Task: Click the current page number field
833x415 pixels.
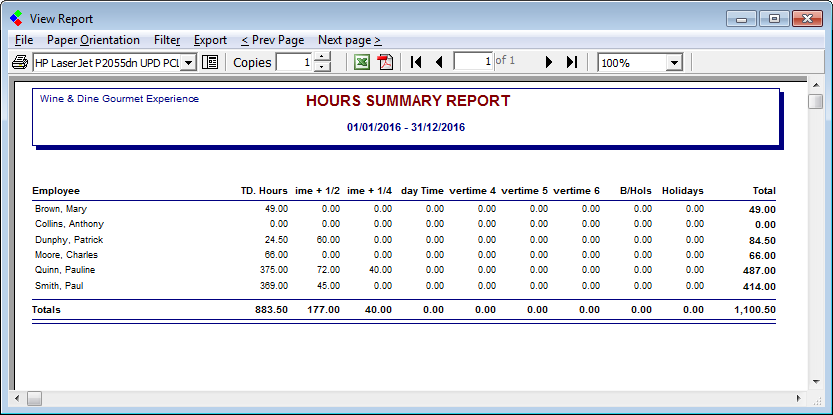Action: 474,62
